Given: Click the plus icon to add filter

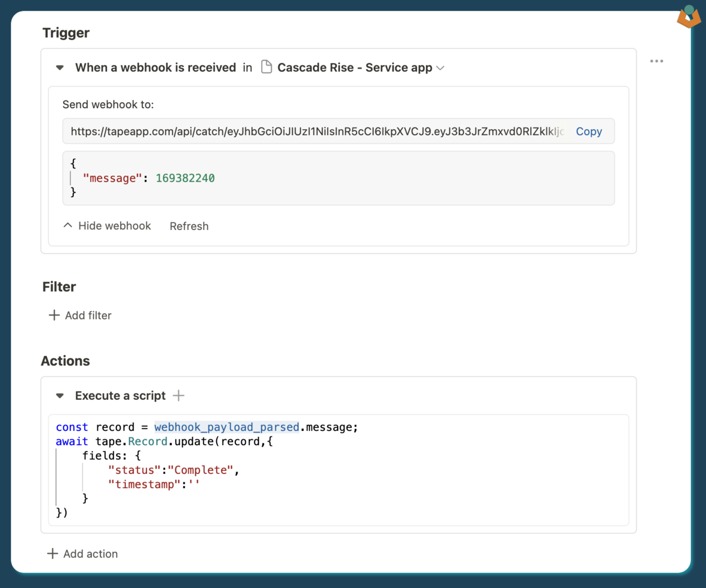Looking at the screenshot, I should click(54, 316).
